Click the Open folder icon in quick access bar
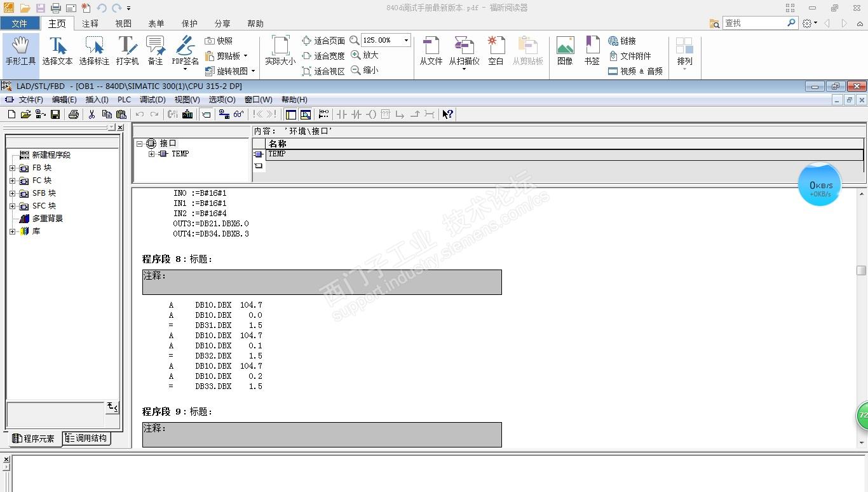This screenshot has width=868, height=492. click(x=25, y=8)
